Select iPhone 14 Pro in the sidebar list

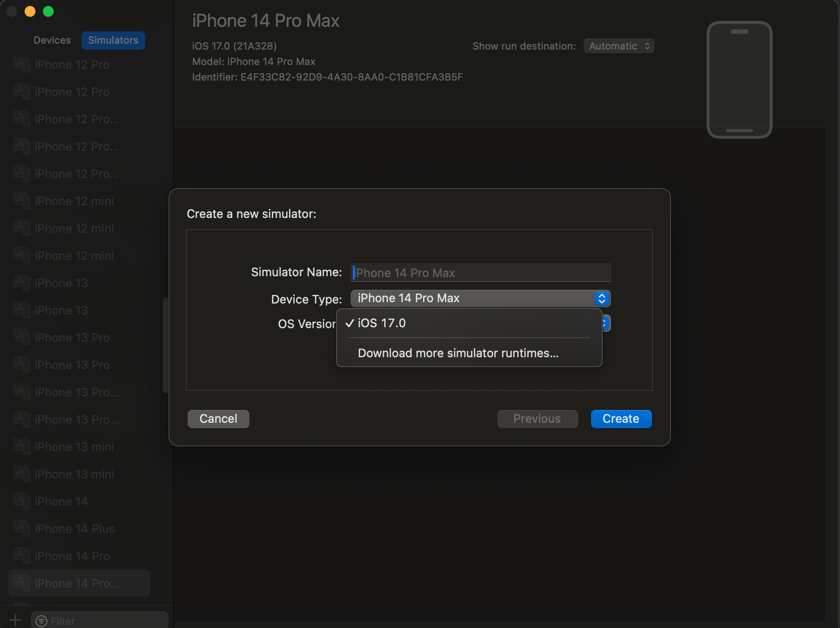(x=72, y=556)
